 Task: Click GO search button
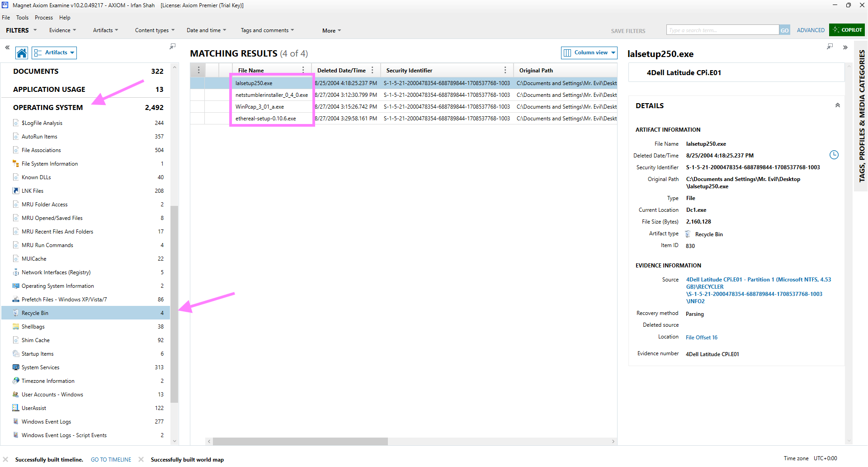pos(784,30)
